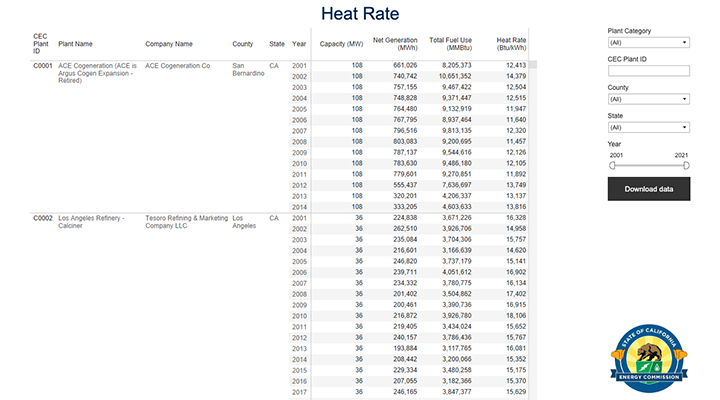This screenshot has height=400, width=720.
Task: Click the Plant Name column header
Action: [x=75, y=44]
